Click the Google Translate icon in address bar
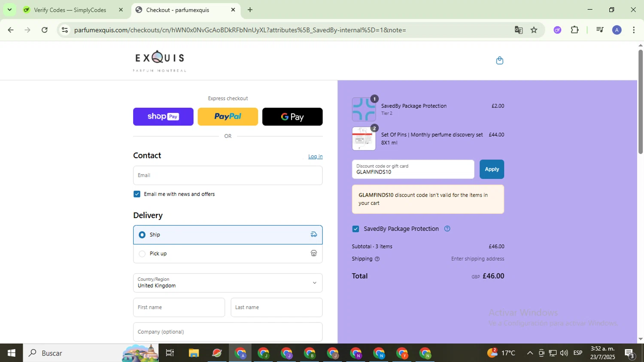Image resolution: width=644 pixels, height=362 pixels. click(x=519, y=30)
